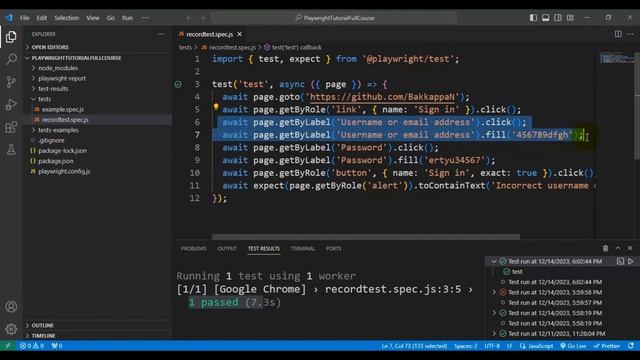Expand the Open Editors section

click(x=97, y=47)
